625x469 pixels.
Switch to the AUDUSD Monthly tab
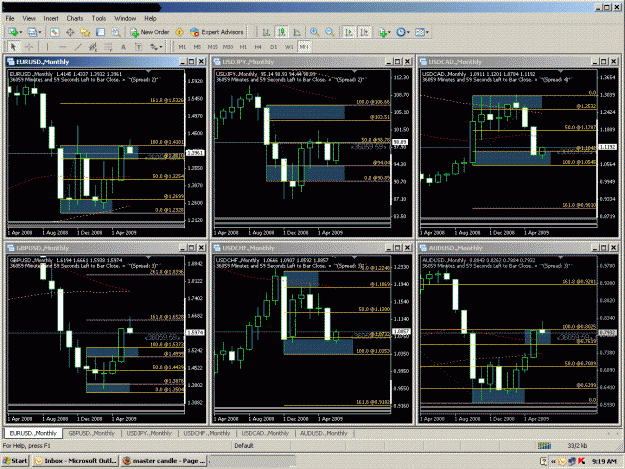click(x=324, y=434)
